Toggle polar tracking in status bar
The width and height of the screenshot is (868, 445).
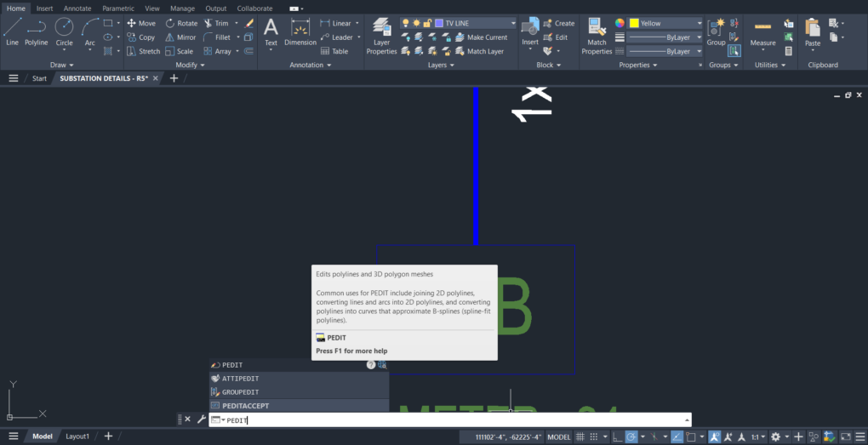click(x=631, y=436)
